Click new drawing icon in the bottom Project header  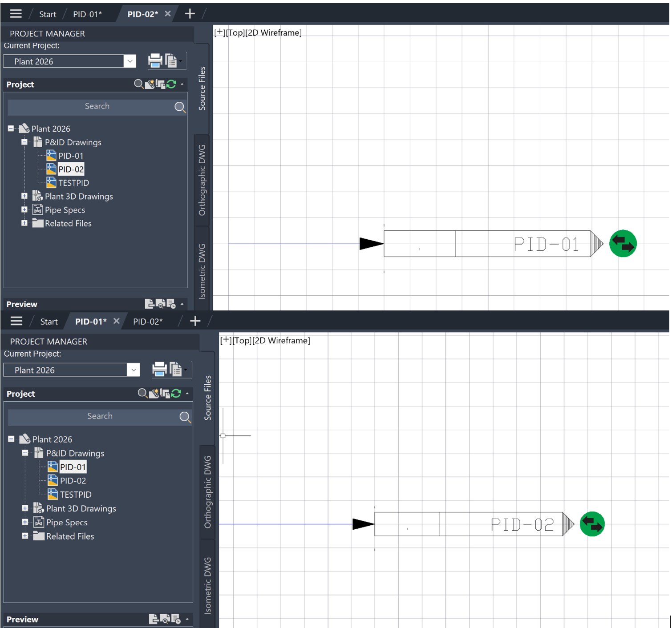(x=154, y=393)
